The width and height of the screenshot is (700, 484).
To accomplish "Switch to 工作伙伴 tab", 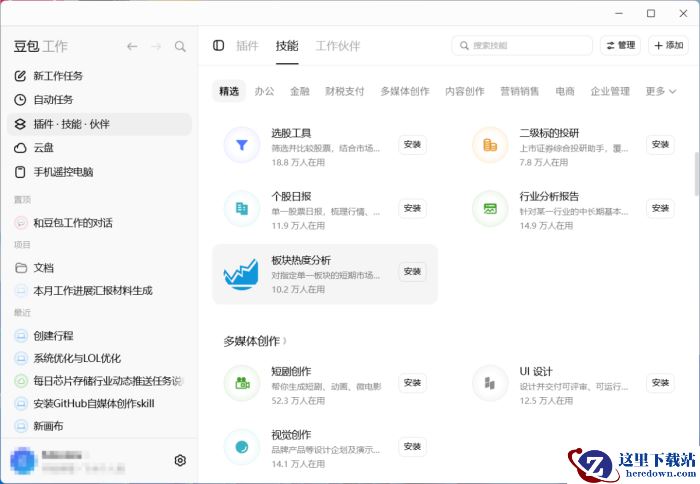I will pos(338,46).
